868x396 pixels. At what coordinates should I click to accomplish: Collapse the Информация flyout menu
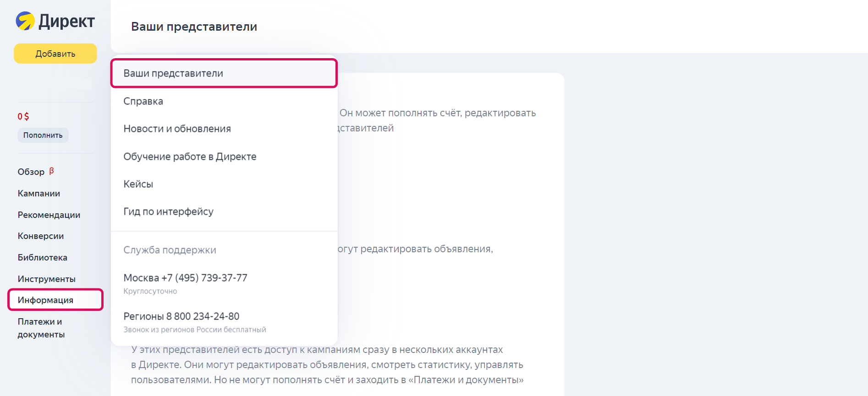point(46,300)
